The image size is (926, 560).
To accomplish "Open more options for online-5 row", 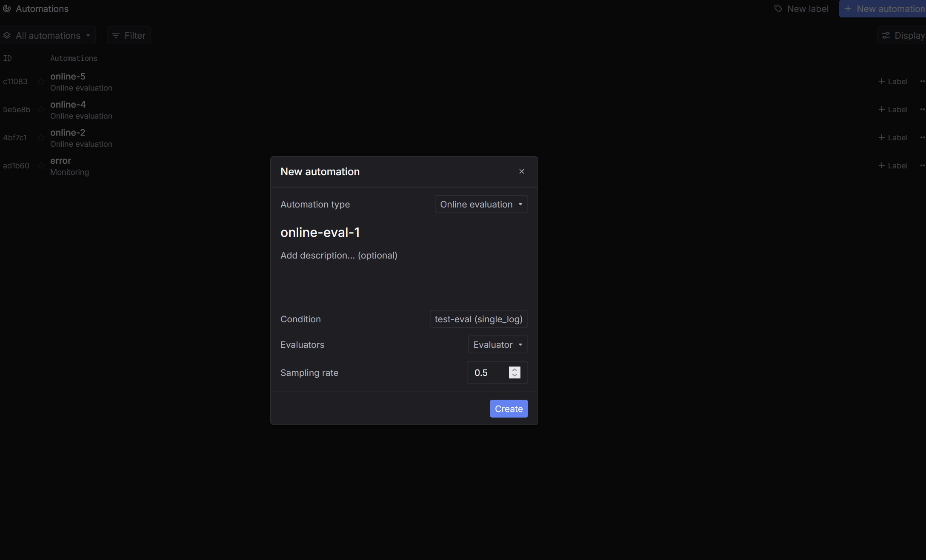I will click(x=922, y=82).
